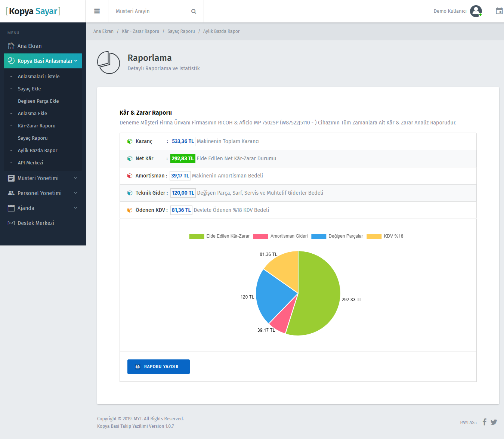504x439 pixels.
Task: Click the hamburger menu toggle icon
Action: coord(97,11)
